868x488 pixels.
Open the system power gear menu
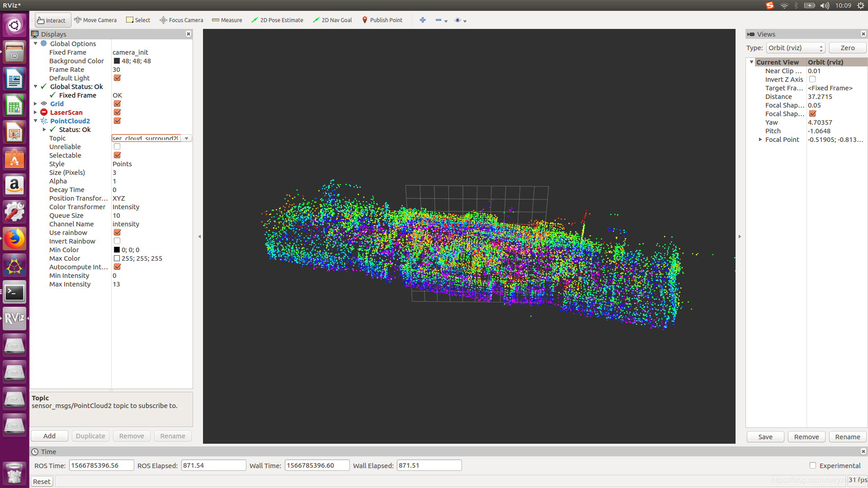pos(861,5)
